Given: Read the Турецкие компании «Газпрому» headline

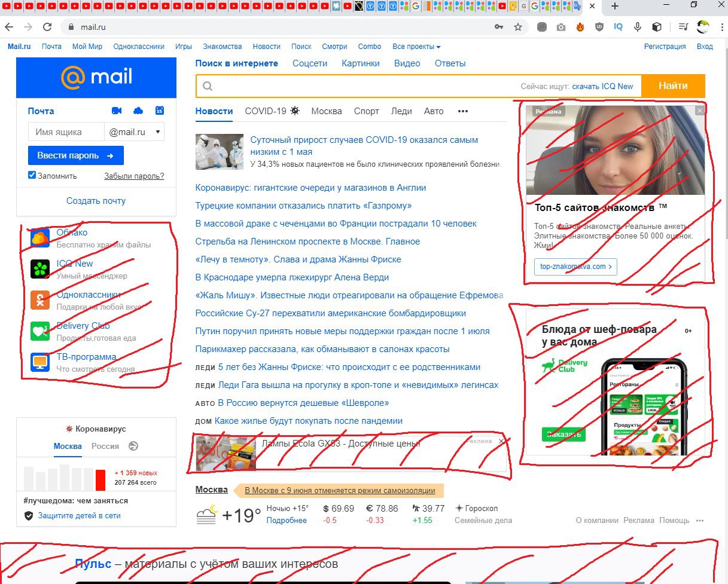Looking at the screenshot, I should [x=304, y=206].
